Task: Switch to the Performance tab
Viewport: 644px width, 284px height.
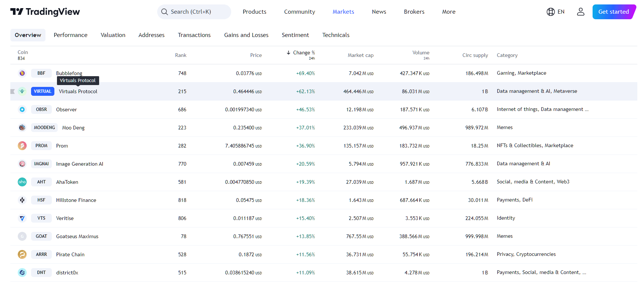Action: click(x=70, y=35)
